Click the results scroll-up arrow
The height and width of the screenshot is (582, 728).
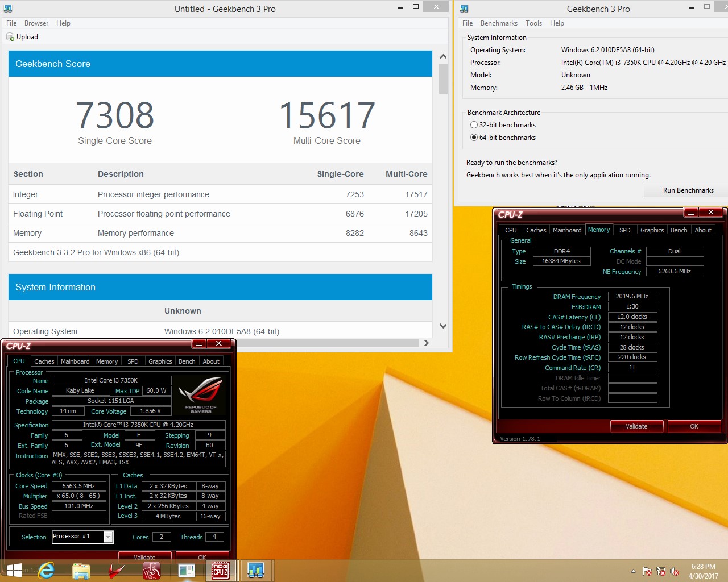tap(443, 57)
